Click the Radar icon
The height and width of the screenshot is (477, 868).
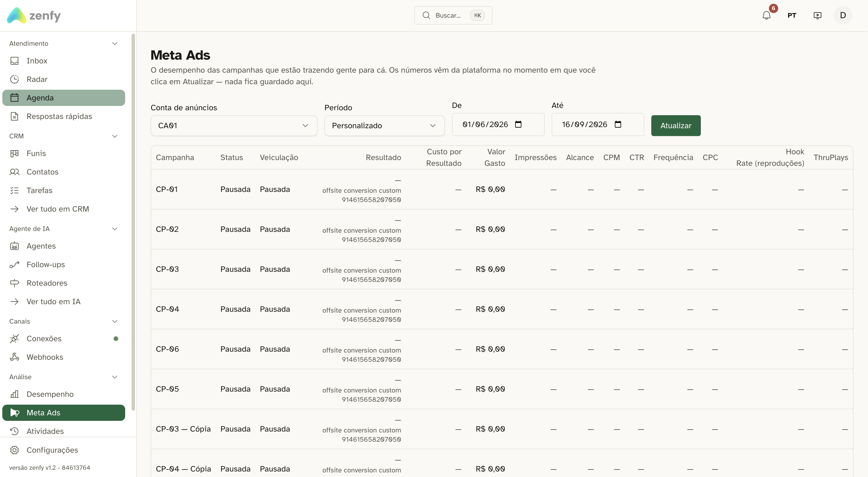[x=14, y=79]
